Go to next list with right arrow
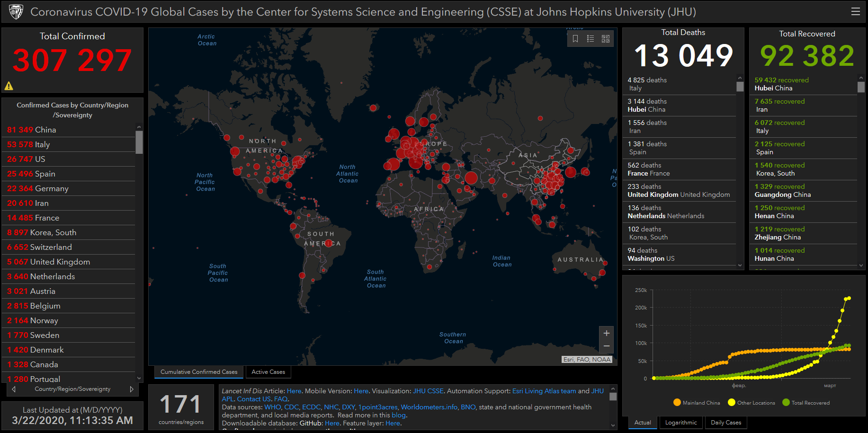Viewport: 868px width, 433px height. pyautogui.click(x=132, y=389)
